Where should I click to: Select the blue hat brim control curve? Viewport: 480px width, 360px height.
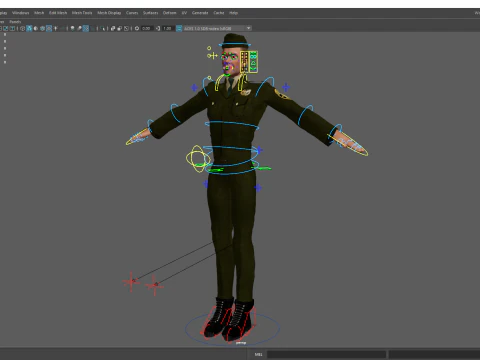235,44
